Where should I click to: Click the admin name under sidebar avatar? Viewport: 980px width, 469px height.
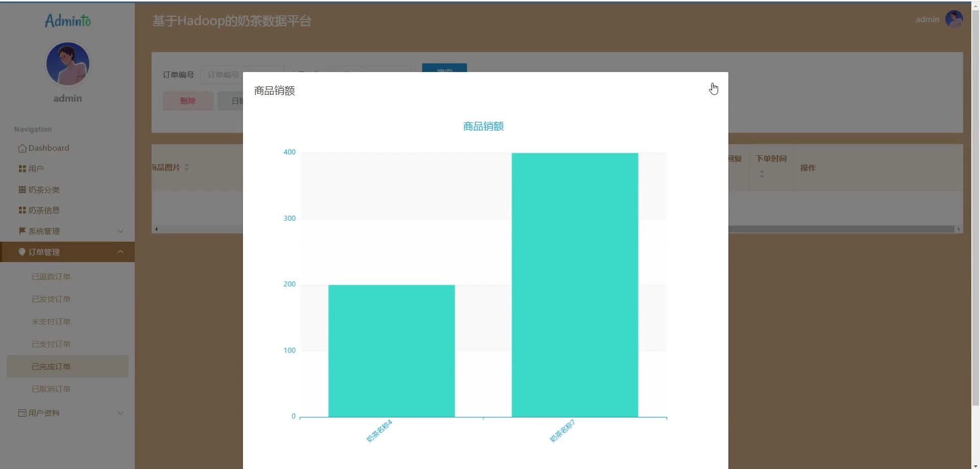pos(68,98)
